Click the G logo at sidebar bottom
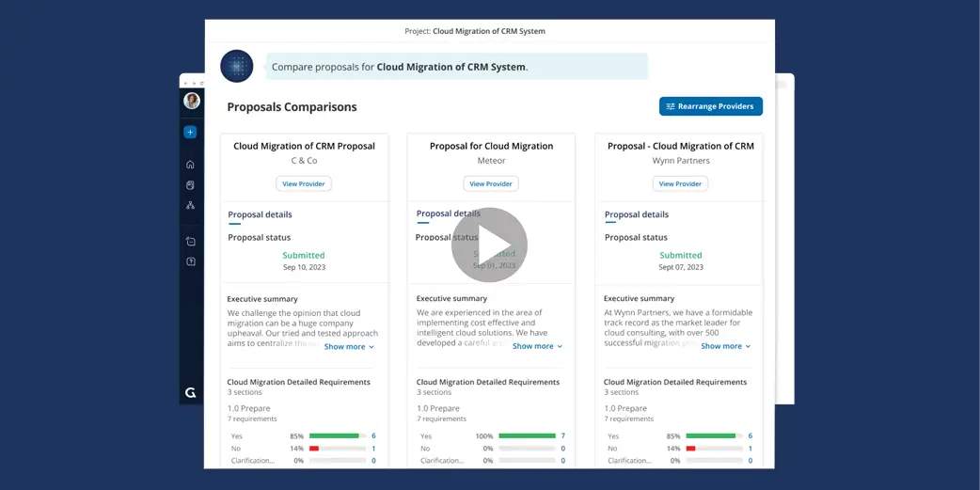 click(x=190, y=392)
